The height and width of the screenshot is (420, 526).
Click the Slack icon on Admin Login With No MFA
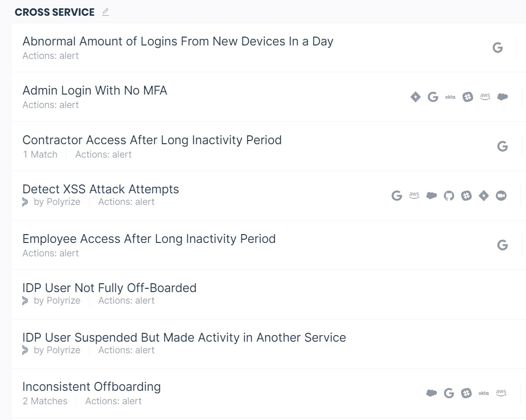467,96
